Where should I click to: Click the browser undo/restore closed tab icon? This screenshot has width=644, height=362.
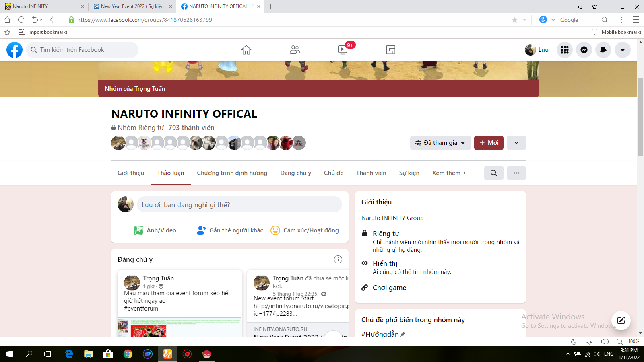(35, 20)
